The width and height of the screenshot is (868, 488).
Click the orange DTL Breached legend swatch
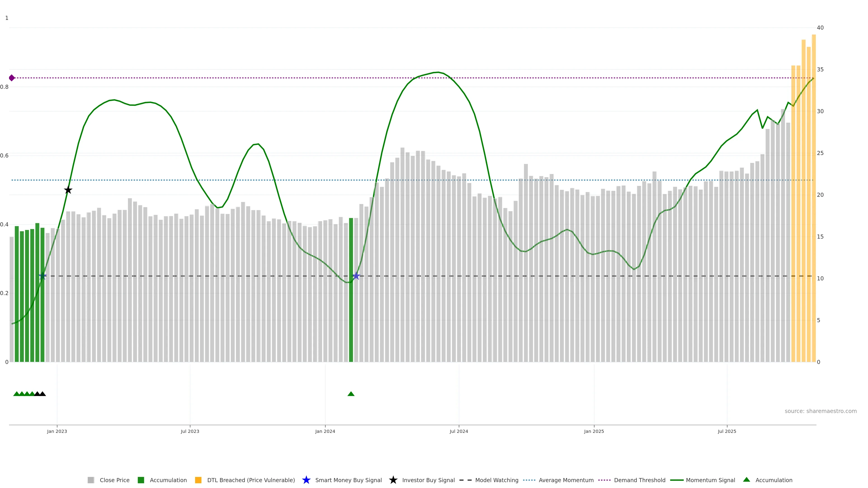pyautogui.click(x=198, y=480)
